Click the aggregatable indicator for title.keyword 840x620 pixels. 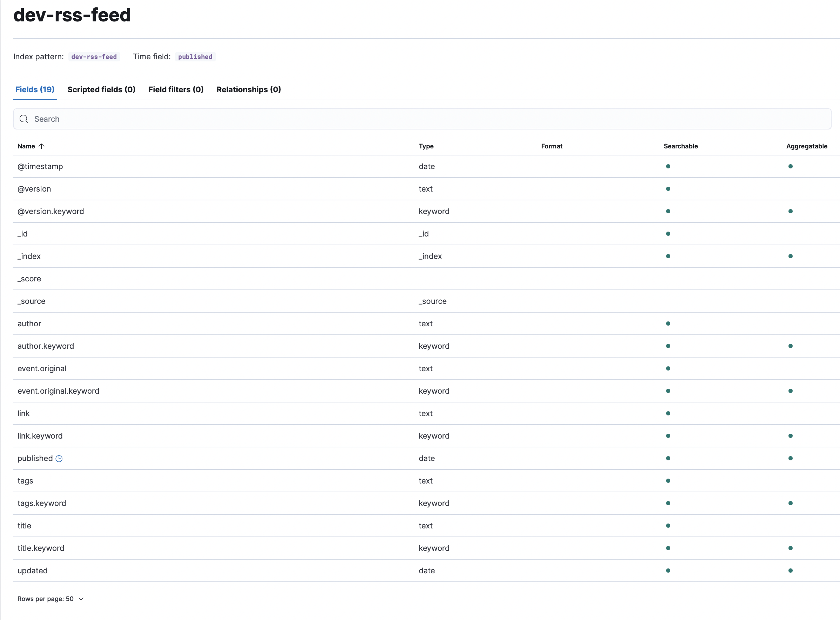pyautogui.click(x=791, y=548)
